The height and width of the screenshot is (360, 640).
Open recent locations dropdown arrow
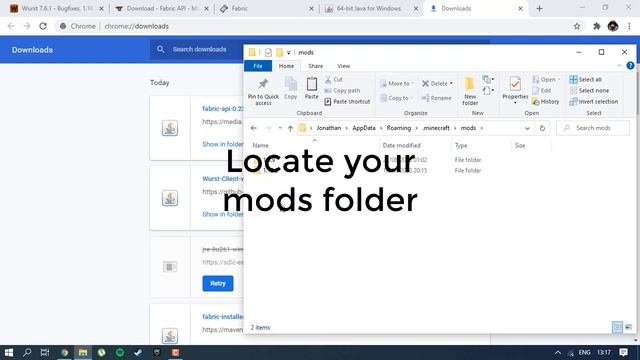click(x=280, y=128)
